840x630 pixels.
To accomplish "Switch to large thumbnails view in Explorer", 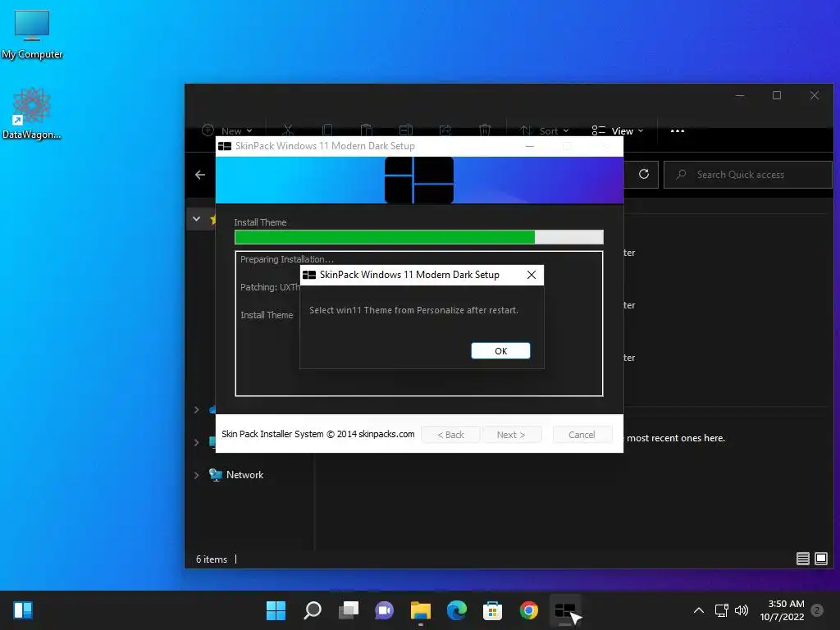I will pos(820,559).
